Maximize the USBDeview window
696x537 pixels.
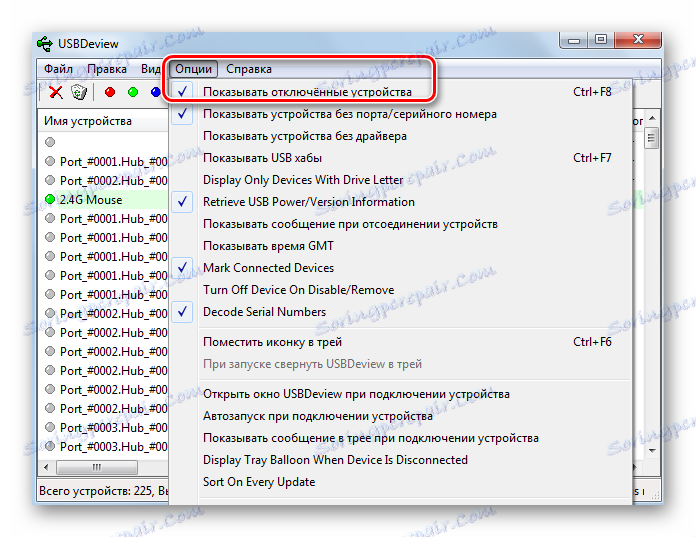pos(601,40)
